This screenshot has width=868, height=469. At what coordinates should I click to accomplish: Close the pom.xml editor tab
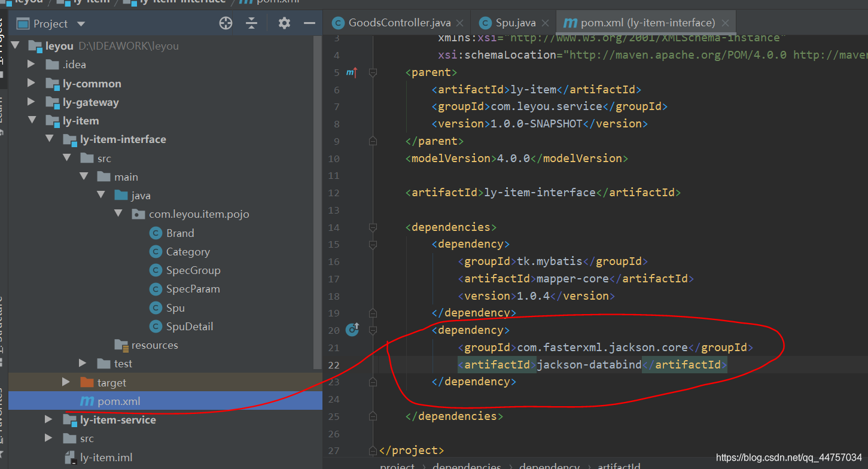click(x=725, y=23)
